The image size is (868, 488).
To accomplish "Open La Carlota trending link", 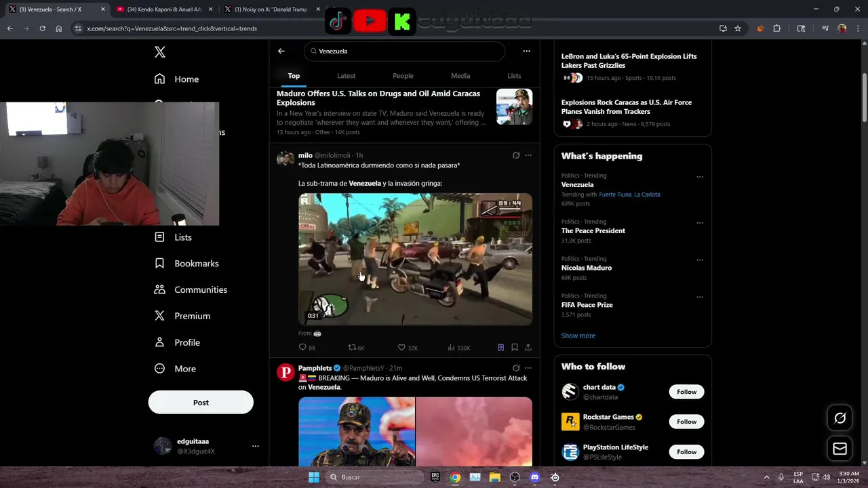I will point(647,195).
